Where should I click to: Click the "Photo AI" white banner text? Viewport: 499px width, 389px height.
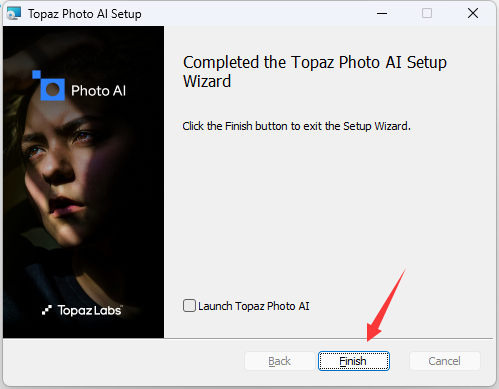tap(99, 91)
